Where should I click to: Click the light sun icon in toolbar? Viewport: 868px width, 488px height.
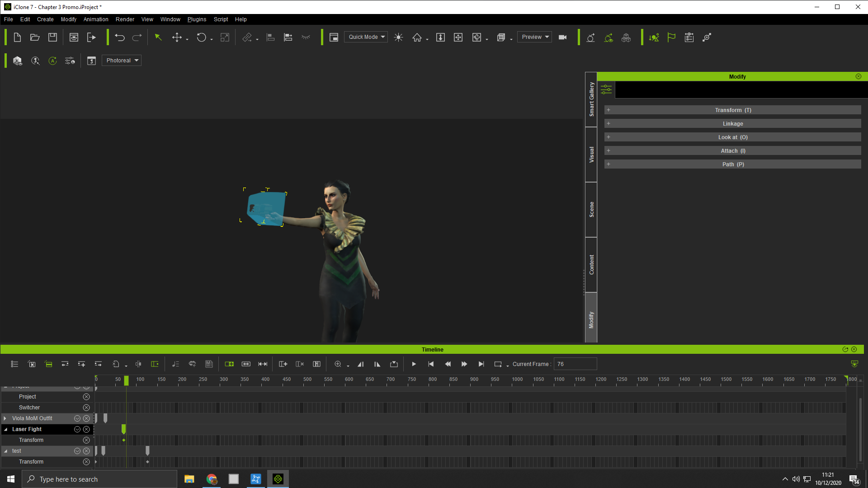point(398,38)
